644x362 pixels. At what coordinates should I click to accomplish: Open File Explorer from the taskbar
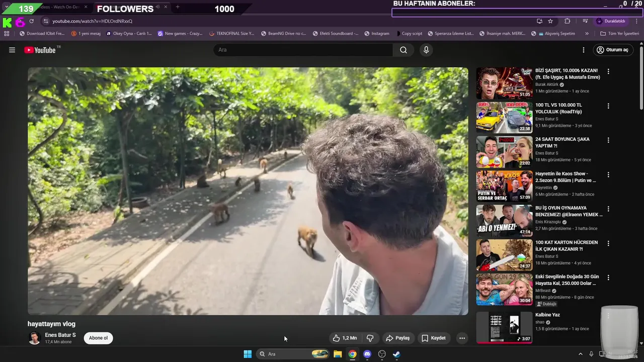pyautogui.click(x=338, y=354)
